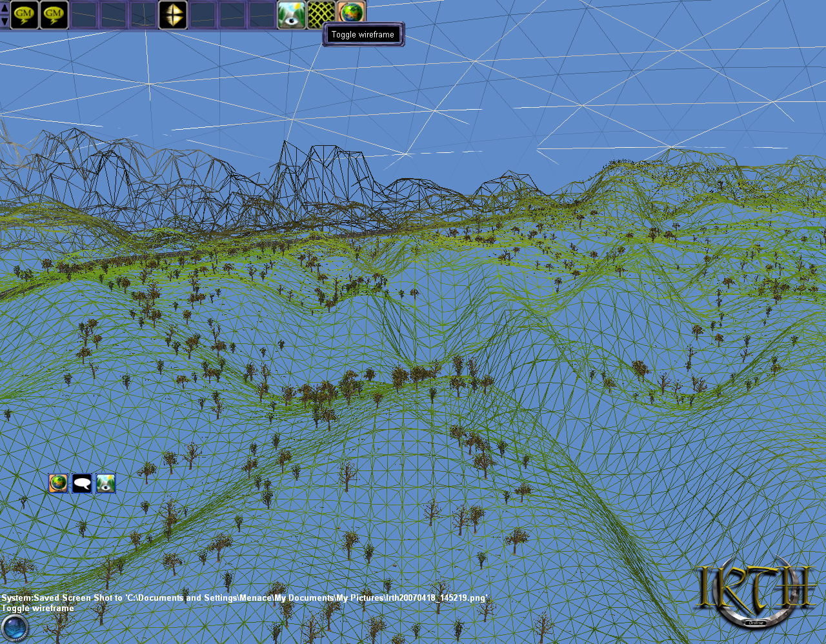
Task: Activate the second GM lightning hotbar icon
Action: 54,15
